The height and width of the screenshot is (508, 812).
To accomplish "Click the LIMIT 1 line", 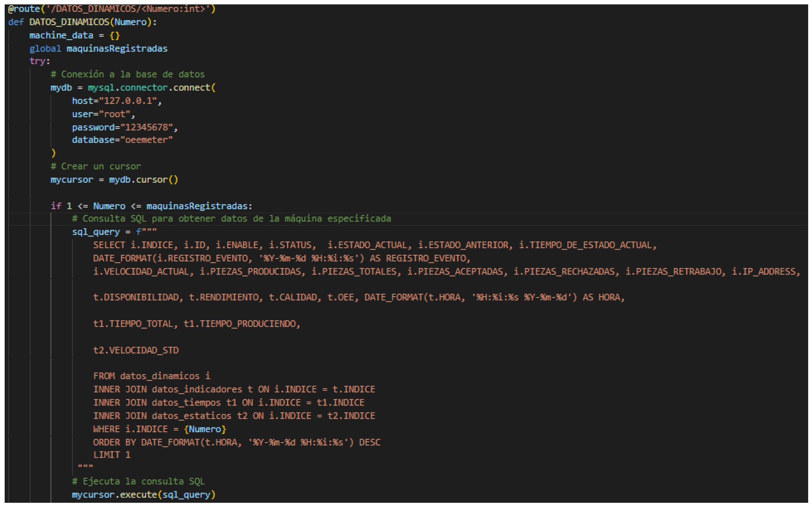I will point(111,455).
